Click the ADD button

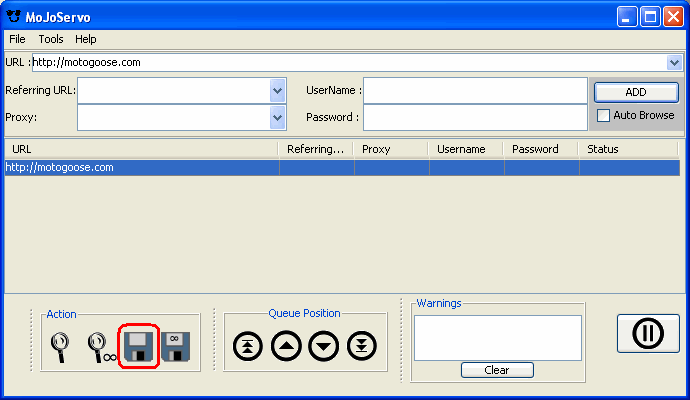tap(636, 91)
